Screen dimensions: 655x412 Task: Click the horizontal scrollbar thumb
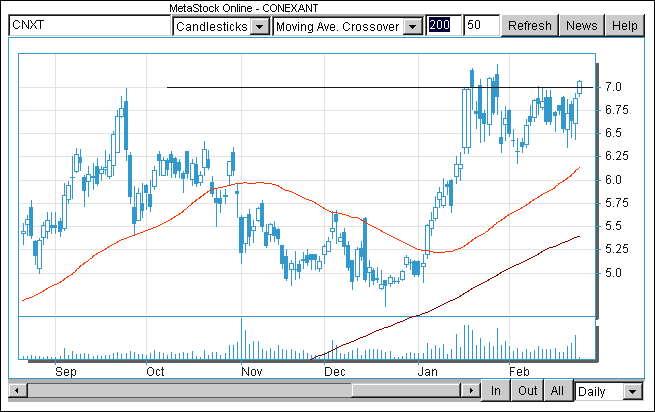pos(406,391)
